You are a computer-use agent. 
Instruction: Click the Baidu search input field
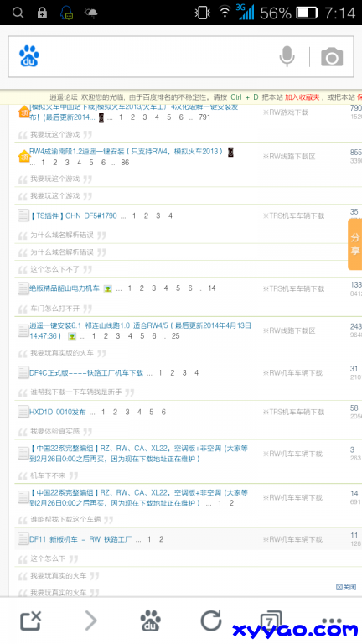coord(181,57)
